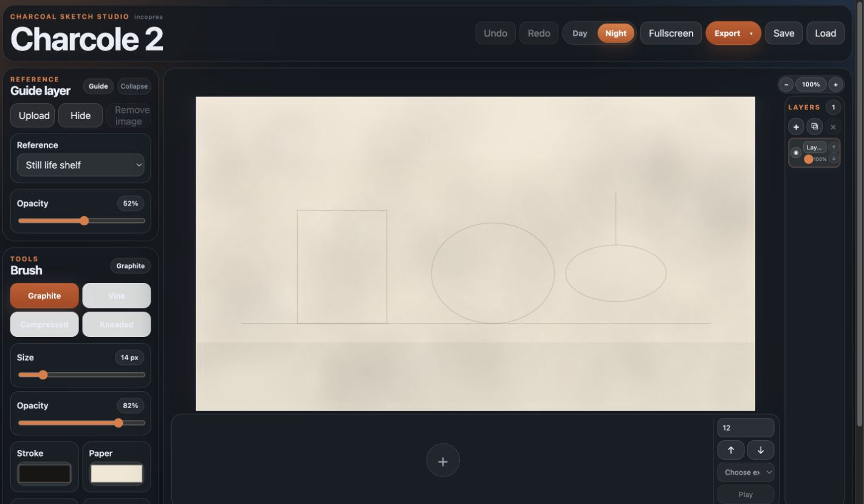The image size is (864, 504).
Task: Switch to Night mode
Action: (x=615, y=33)
